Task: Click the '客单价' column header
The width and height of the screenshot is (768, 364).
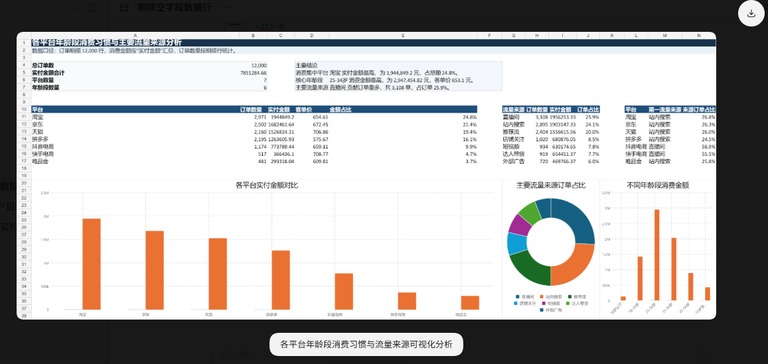Action: [304, 109]
